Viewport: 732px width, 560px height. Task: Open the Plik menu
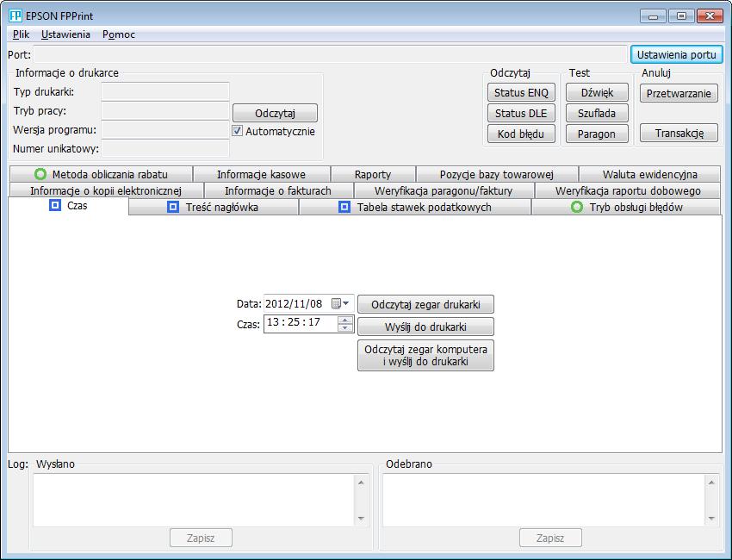click(21, 34)
